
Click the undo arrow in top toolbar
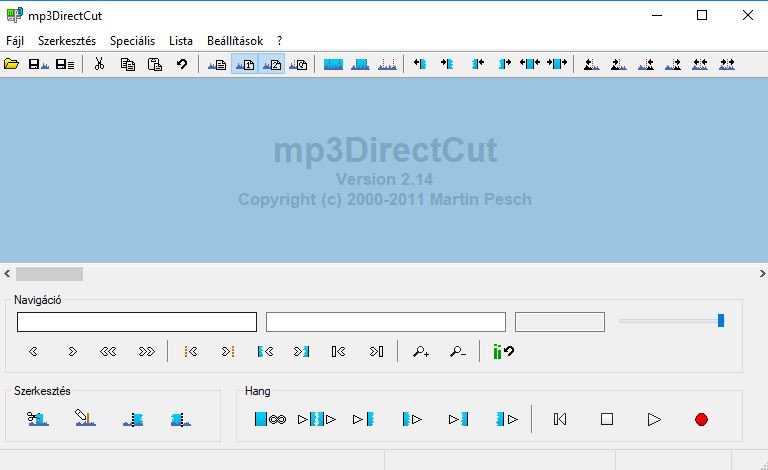coord(182,64)
